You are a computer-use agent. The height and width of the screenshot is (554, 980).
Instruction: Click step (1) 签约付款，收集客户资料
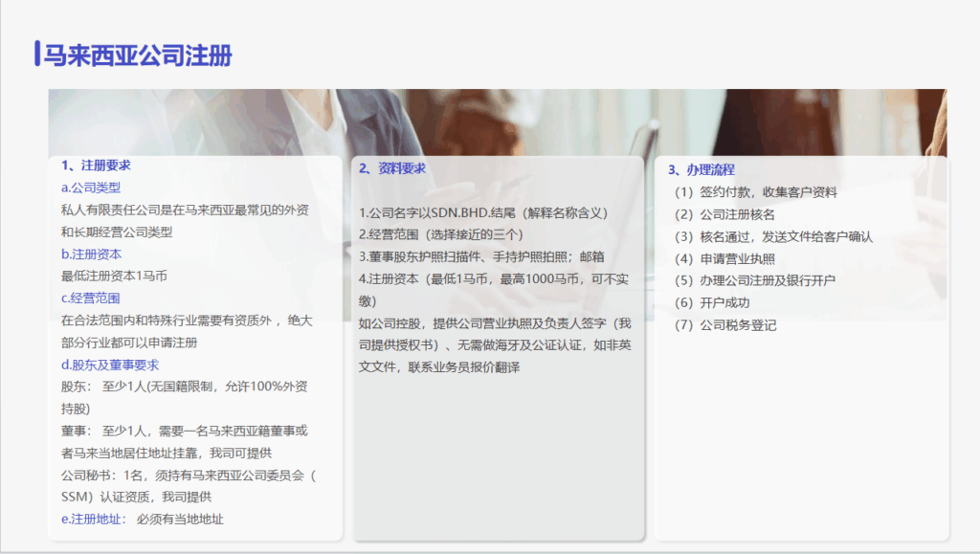tap(755, 192)
